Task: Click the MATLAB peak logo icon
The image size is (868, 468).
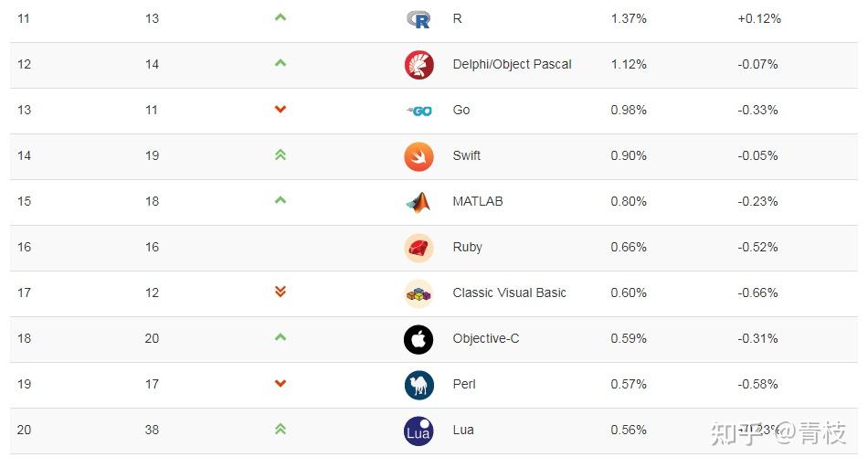Action: pyautogui.click(x=418, y=202)
